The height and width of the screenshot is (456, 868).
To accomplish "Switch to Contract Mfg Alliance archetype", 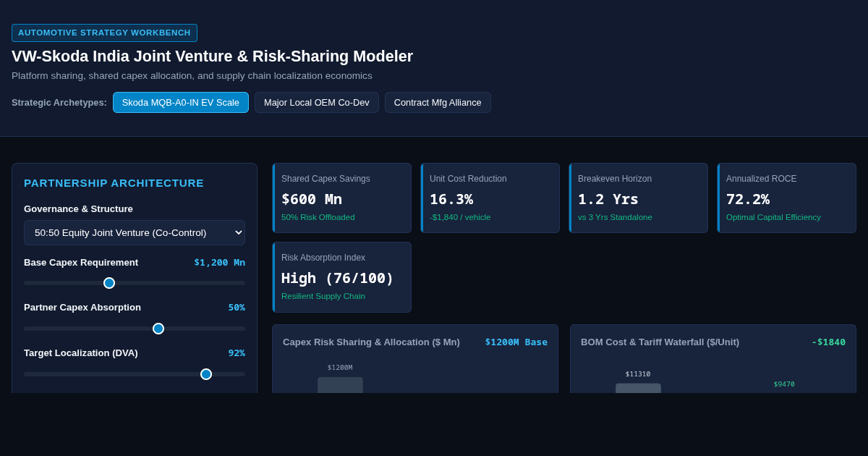I will click(x=438, y=102).
